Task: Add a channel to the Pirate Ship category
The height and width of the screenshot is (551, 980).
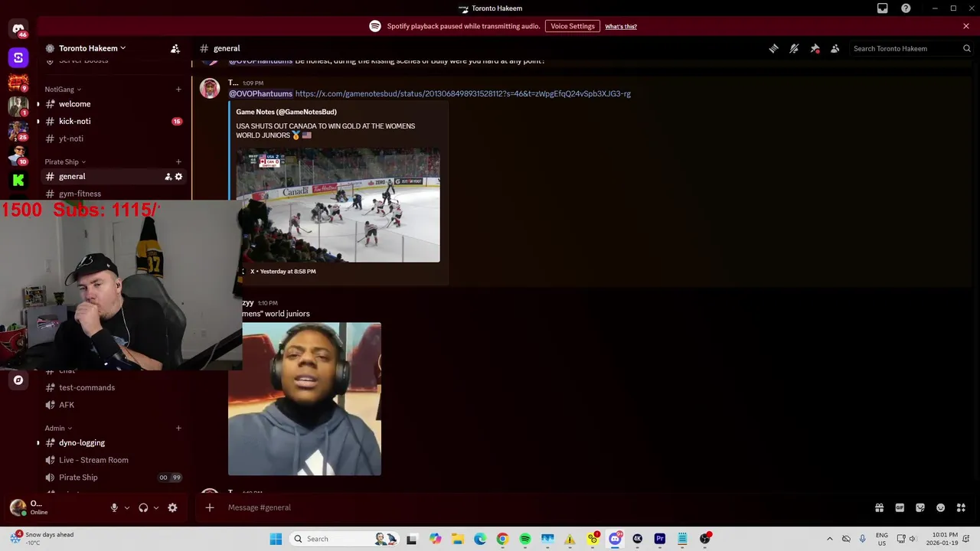Action: point(178,162)
